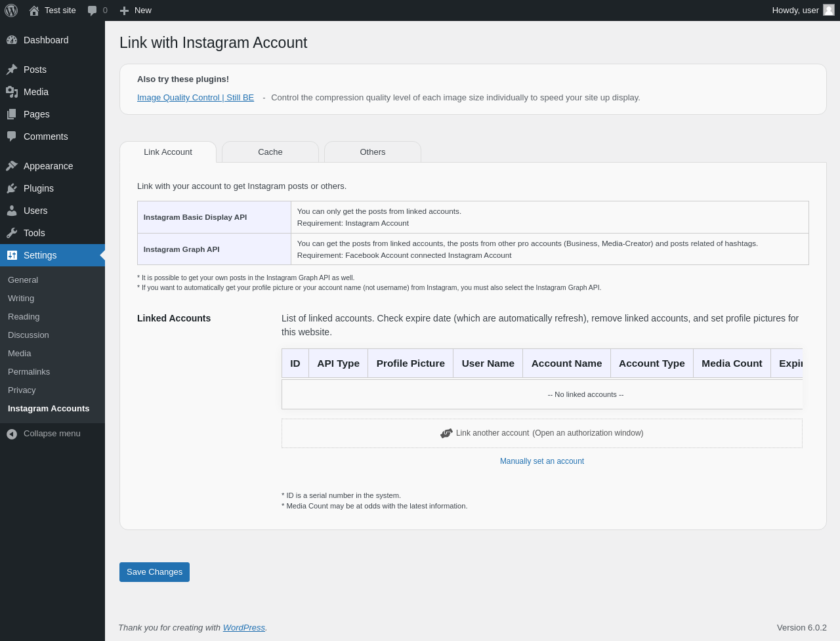Click the Settings sliders icon
This screenshot has height=641, width=840.
click(12, 255)
